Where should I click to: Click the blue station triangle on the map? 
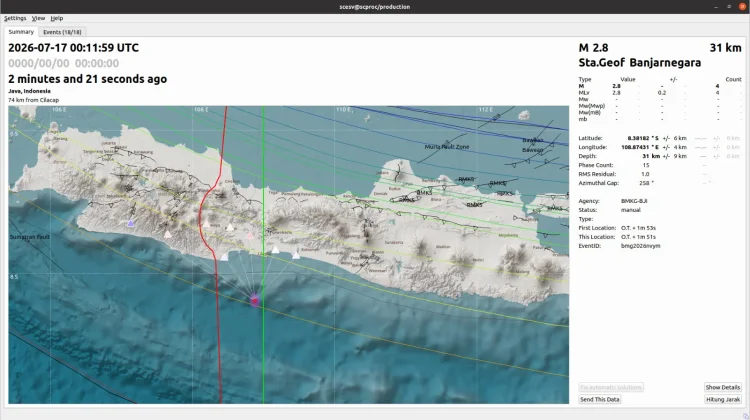131,223
